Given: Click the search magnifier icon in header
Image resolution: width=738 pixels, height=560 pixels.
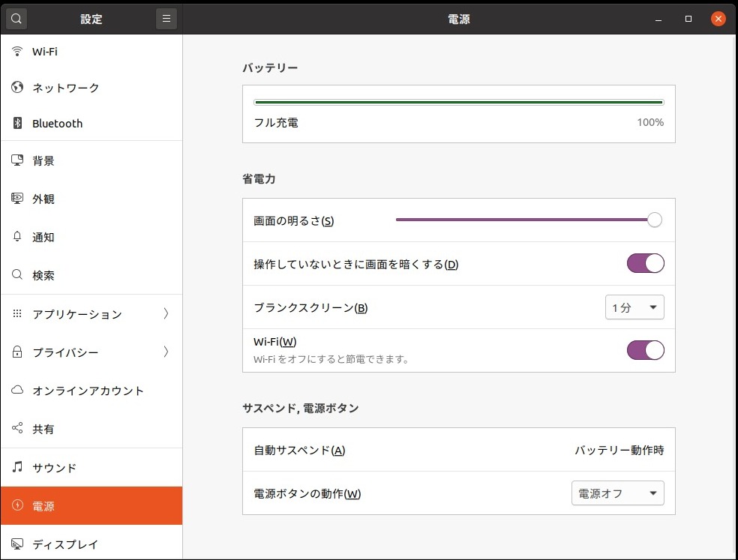Looking at the screenshot, I should (x=16, y=19).
